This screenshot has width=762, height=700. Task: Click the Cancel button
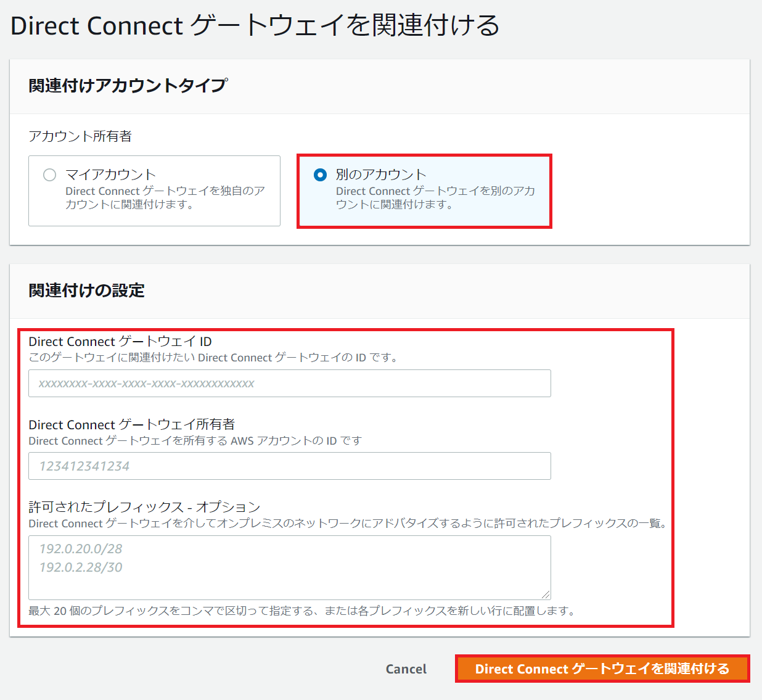pyautogui.click(x=406, y=669)
